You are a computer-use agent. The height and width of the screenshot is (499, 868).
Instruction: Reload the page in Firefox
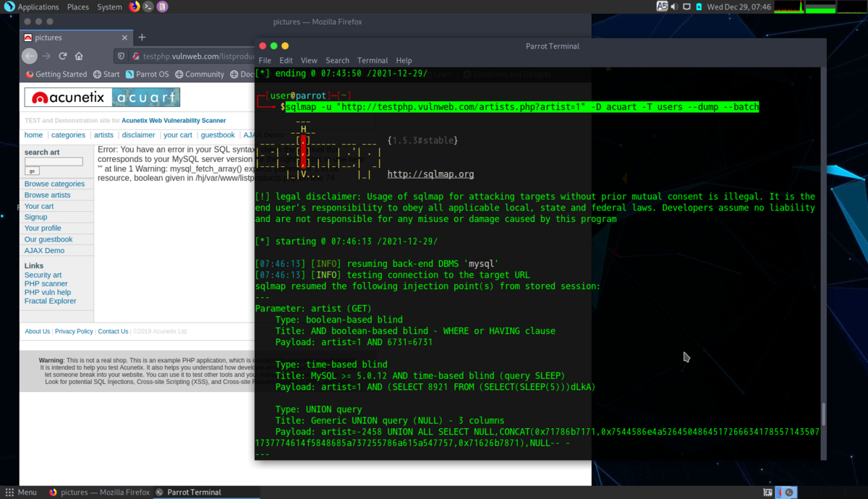[x=63, y=56]
